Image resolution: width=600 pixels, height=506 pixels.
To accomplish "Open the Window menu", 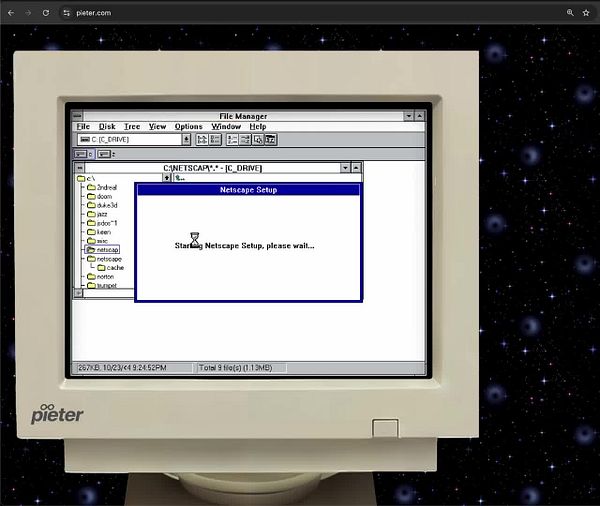I will point(226,126).
